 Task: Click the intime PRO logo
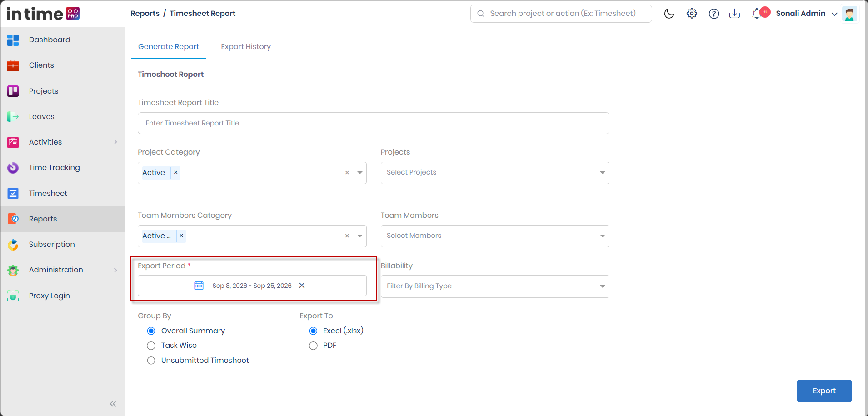tap(43, 14)
